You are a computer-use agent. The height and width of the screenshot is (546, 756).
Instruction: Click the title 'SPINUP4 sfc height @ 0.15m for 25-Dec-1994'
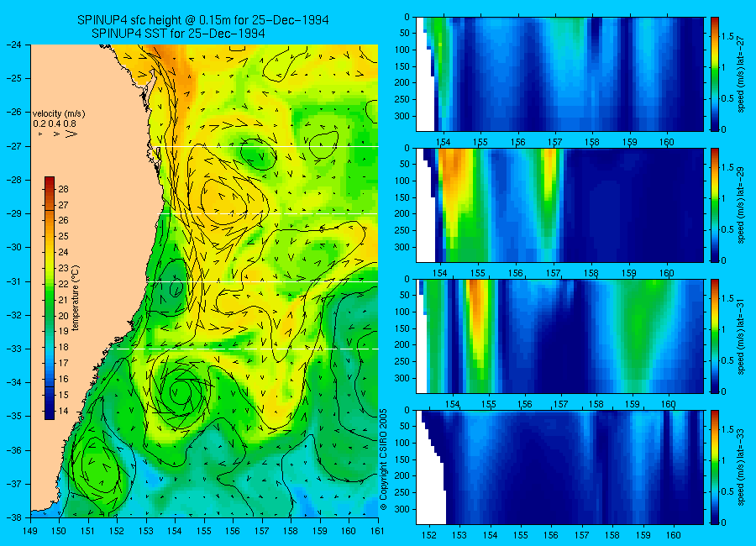tap(203, 20)
